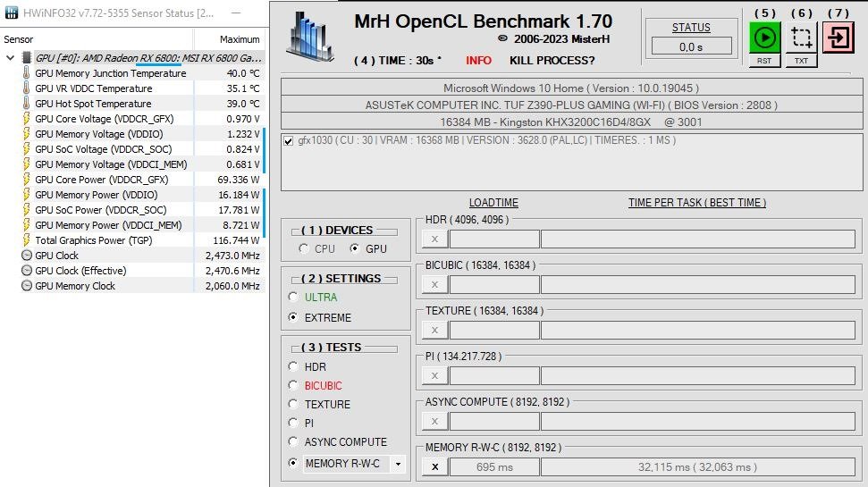Click the STATUS 0,0 s field
The width and height of the screenshot is (868, 487).
point(691,47)
